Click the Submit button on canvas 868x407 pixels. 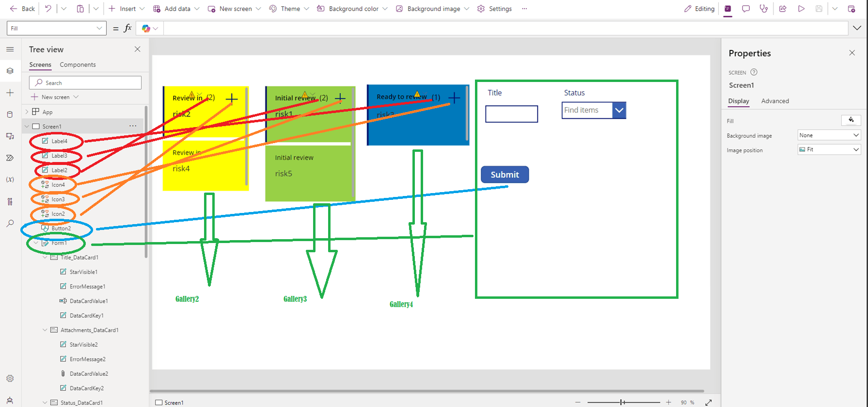point(505,175)
